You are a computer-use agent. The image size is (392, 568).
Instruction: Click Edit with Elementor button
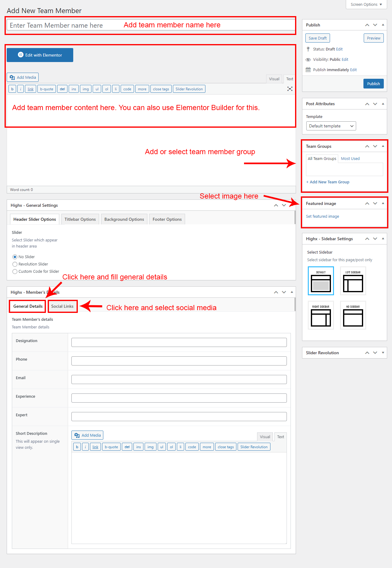(40, 55)
